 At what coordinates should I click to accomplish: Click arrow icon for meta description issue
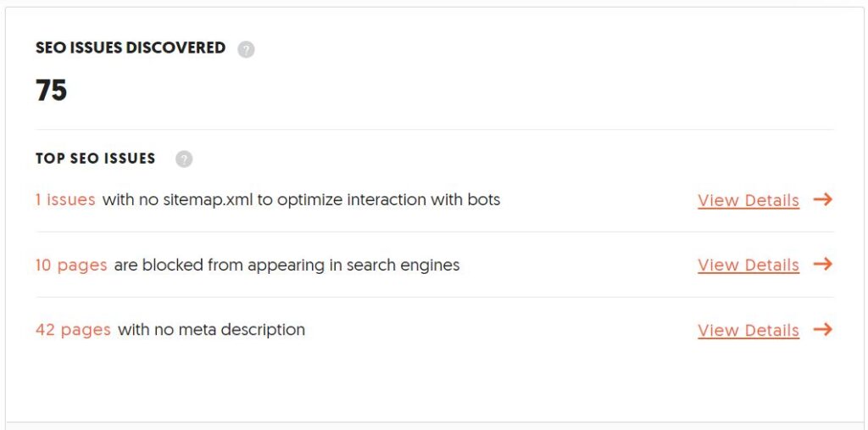[x=823, y=330]
